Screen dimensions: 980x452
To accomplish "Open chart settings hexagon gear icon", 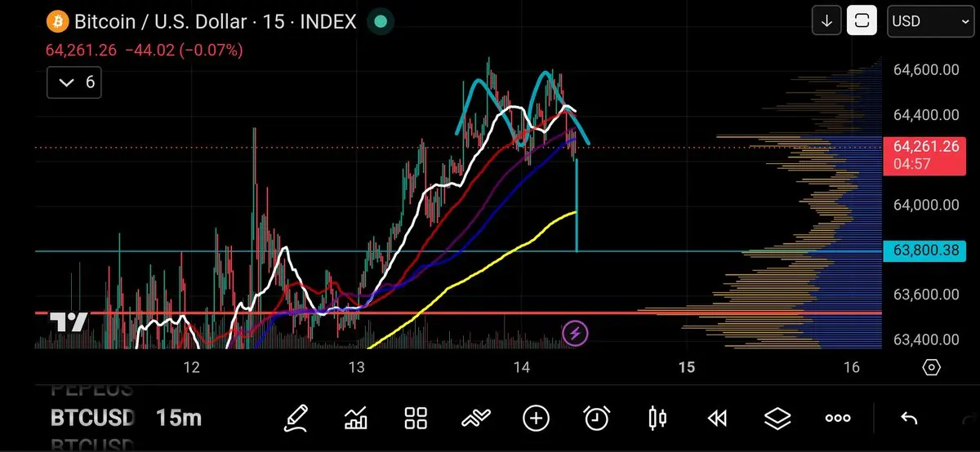I will click(933, 367).
